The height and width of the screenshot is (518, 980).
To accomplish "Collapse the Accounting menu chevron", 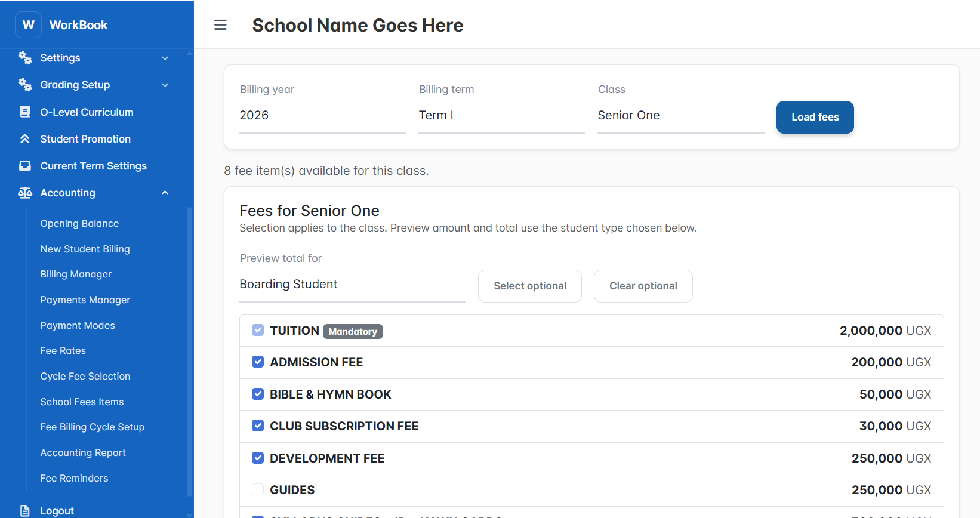I will (165, 193).
